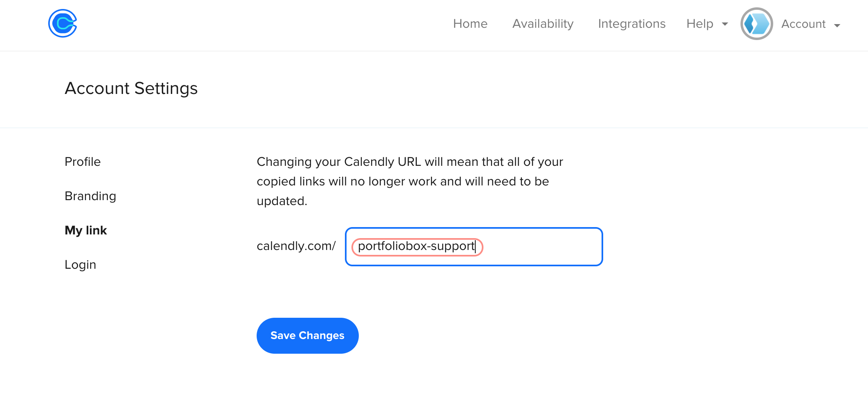This screenshot has height=397, width=868.
Task: Select the My link settings section
Action: (x=85, y=230)
